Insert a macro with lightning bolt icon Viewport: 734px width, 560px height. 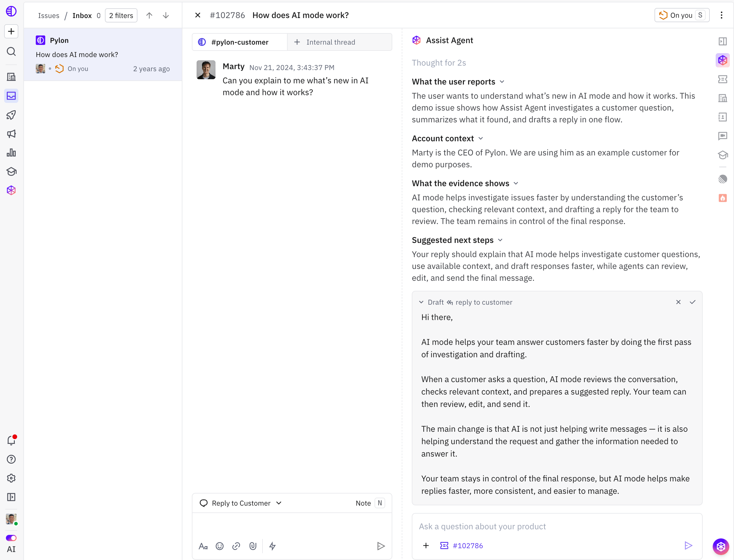pos(273,546)
